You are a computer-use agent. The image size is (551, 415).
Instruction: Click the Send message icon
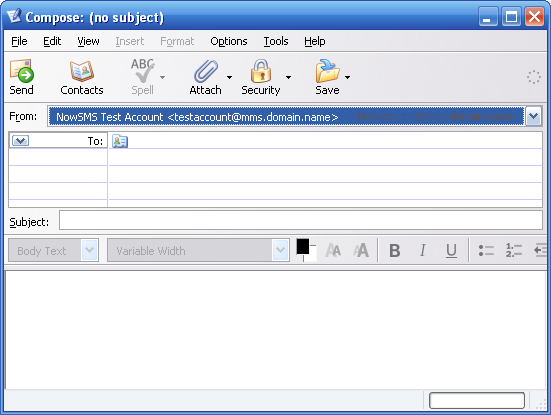tap(22, 71)
